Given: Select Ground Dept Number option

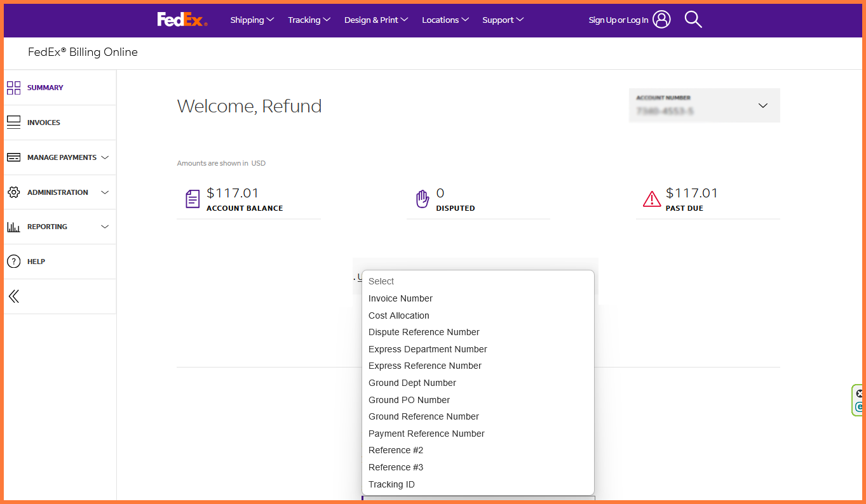Looking at the screenshot, I should point(478,383).
